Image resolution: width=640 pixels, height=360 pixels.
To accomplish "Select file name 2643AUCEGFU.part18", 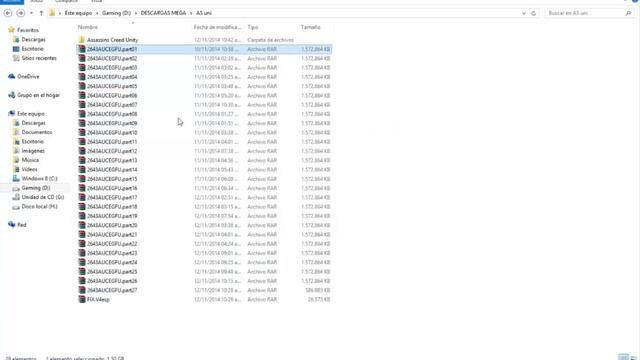I will tap(112, 207).
